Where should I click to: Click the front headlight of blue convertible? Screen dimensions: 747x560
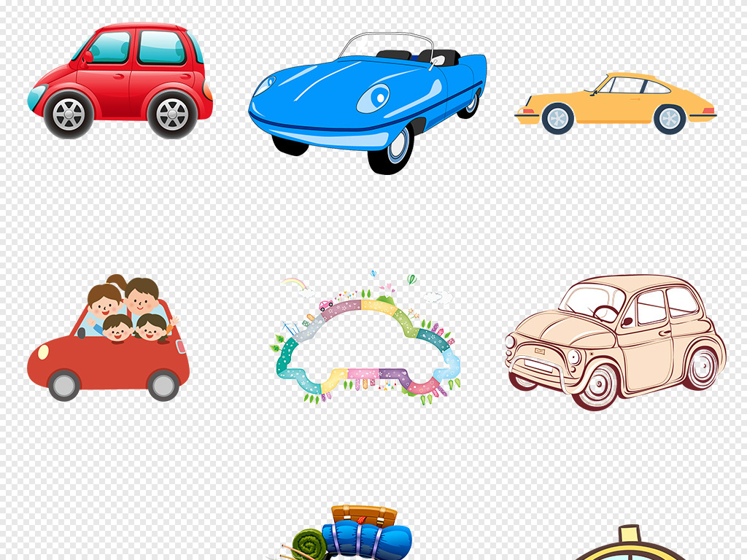(373, 98)
